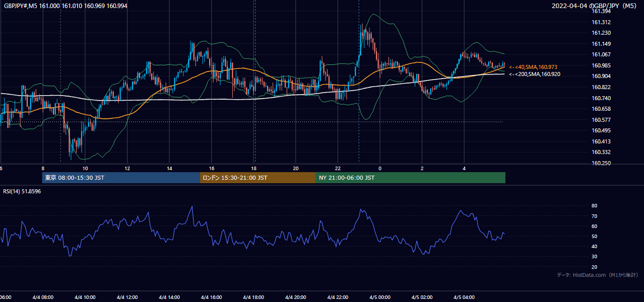Click hour tick 22 under the price chart
Screen dimensions: 644x302
[338, 169]
